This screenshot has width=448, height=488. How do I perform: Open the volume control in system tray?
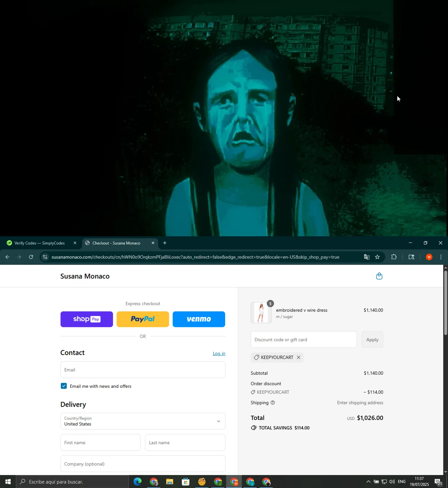pos(392,482)
